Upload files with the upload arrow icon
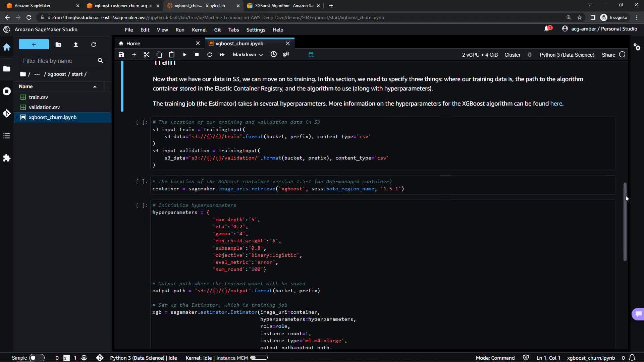This screenshot has height=362, width=644. coord(76,45)
